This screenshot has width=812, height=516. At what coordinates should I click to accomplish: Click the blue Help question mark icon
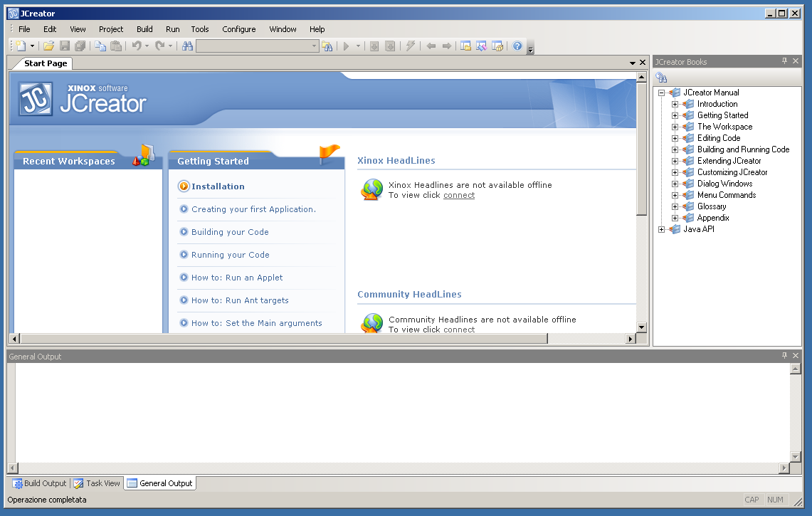coord(517,46)
